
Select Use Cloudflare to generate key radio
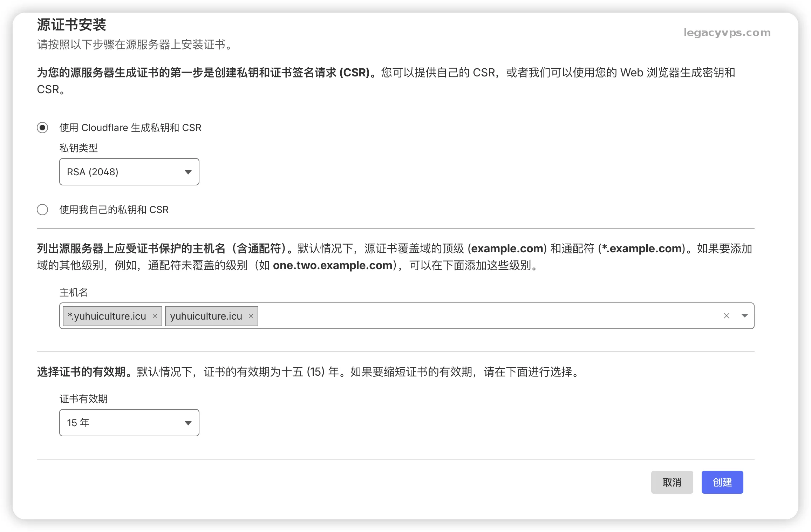tap(42, 128)
